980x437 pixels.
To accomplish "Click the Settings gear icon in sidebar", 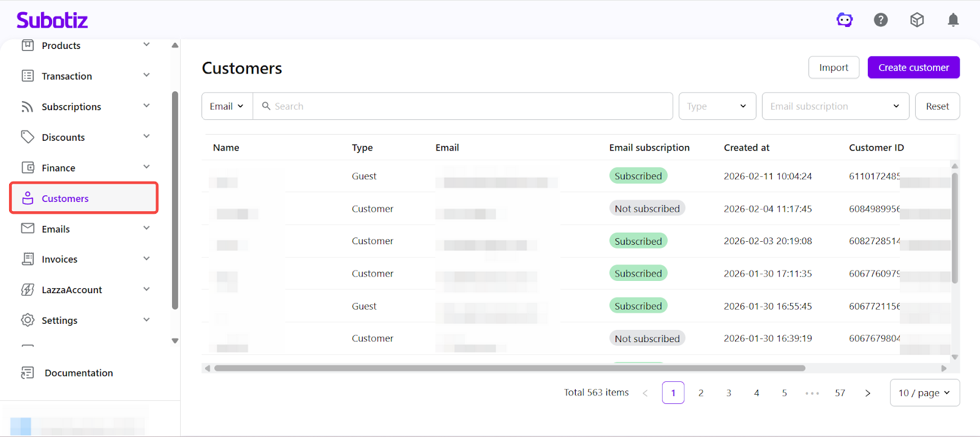I will click(x=28, y=320).
